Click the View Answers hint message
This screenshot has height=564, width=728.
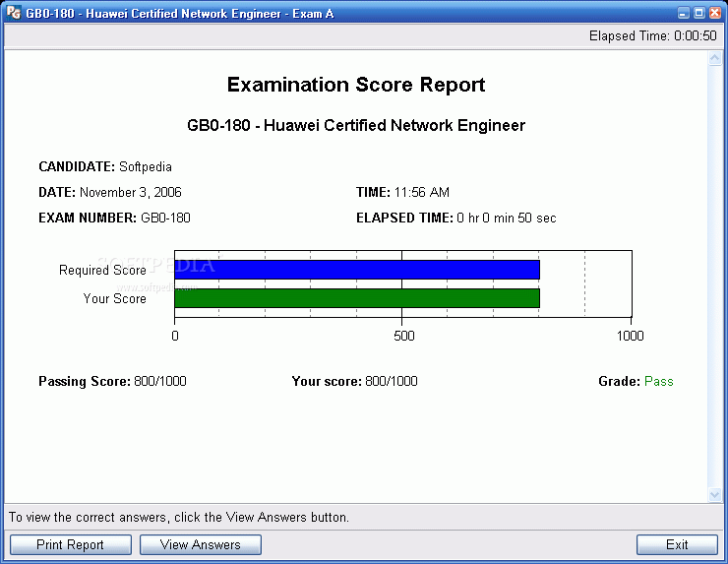tap(179, 517)
